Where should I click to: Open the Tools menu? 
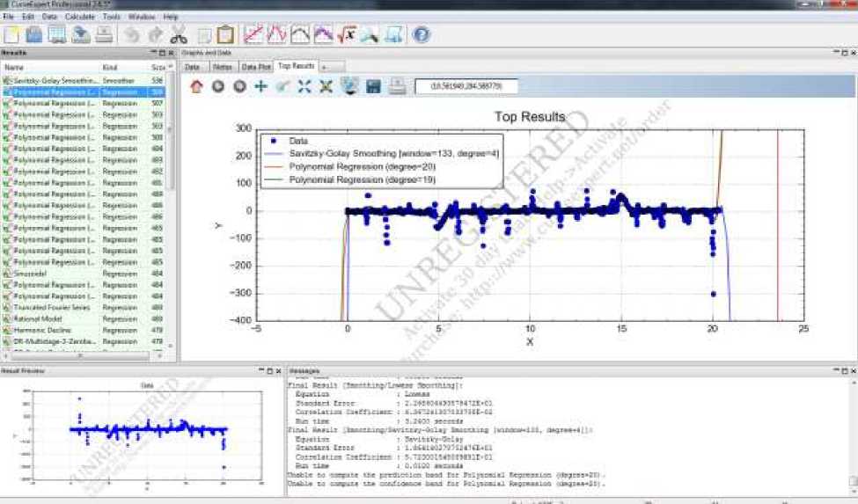[x=111, y=17]
